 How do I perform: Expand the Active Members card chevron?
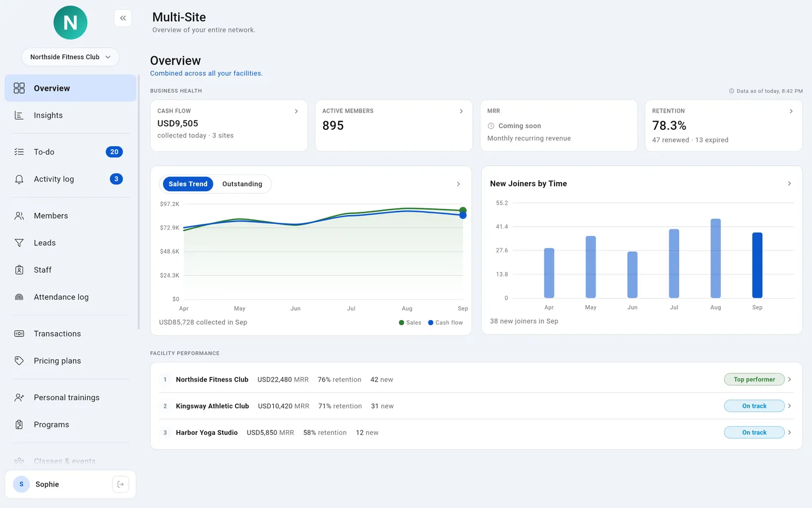(461, 111)
